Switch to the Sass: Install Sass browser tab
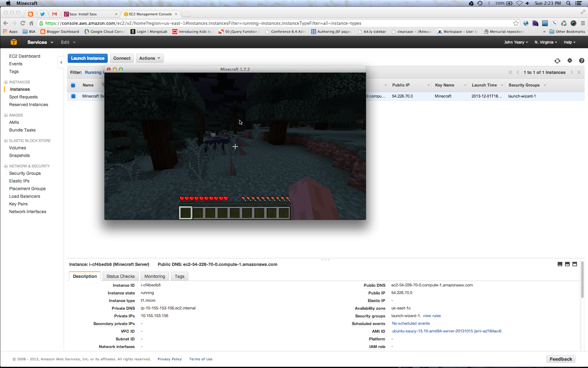Screen dimensions: 588x368 click(x=90, y=14)
